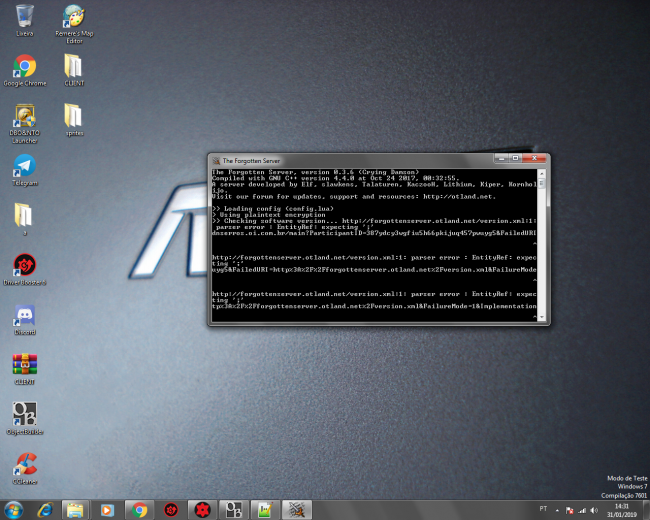This screenshot has height=520, width=650.
Task: Select the folder icon below Telegram
Action: click(24, 219)
